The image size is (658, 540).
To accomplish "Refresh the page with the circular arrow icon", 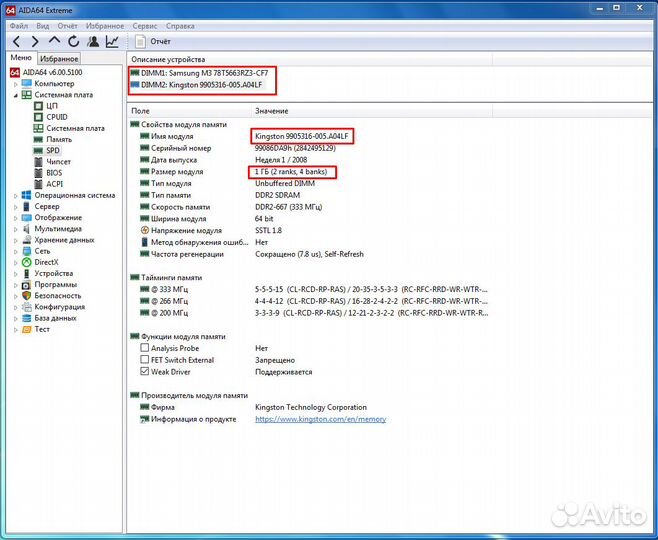I will [74, 41].
